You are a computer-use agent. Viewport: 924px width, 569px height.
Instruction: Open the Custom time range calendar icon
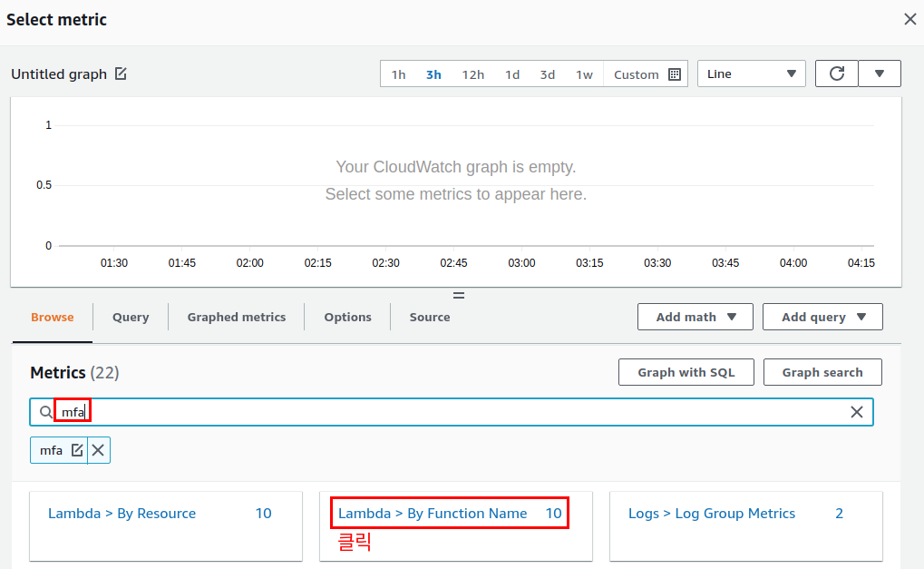click(x=675, y=74)
